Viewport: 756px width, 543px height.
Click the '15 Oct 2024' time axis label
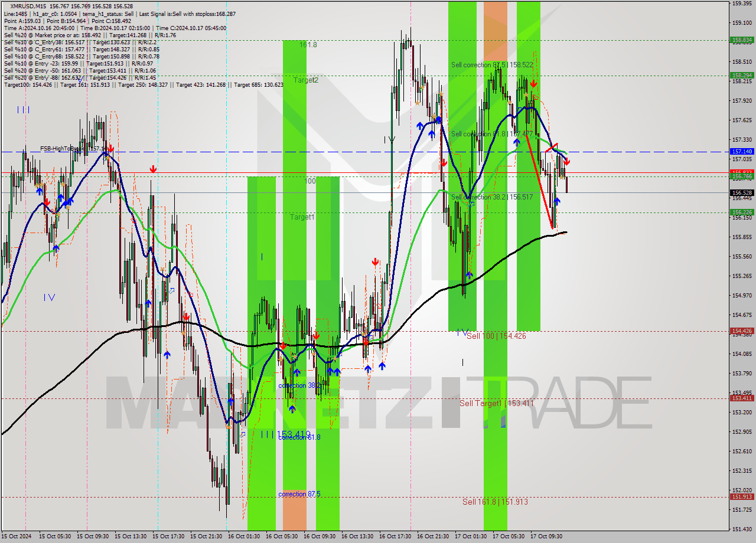point(15,537)
